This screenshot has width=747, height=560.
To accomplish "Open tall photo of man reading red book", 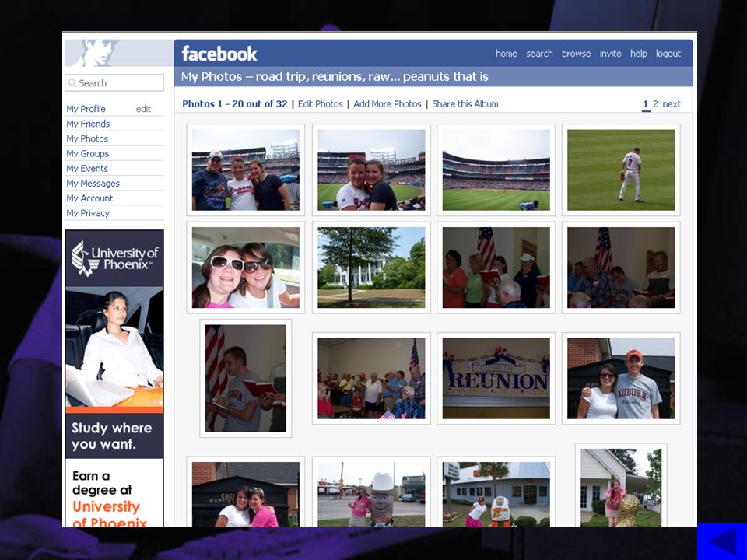I will (245, 379).
